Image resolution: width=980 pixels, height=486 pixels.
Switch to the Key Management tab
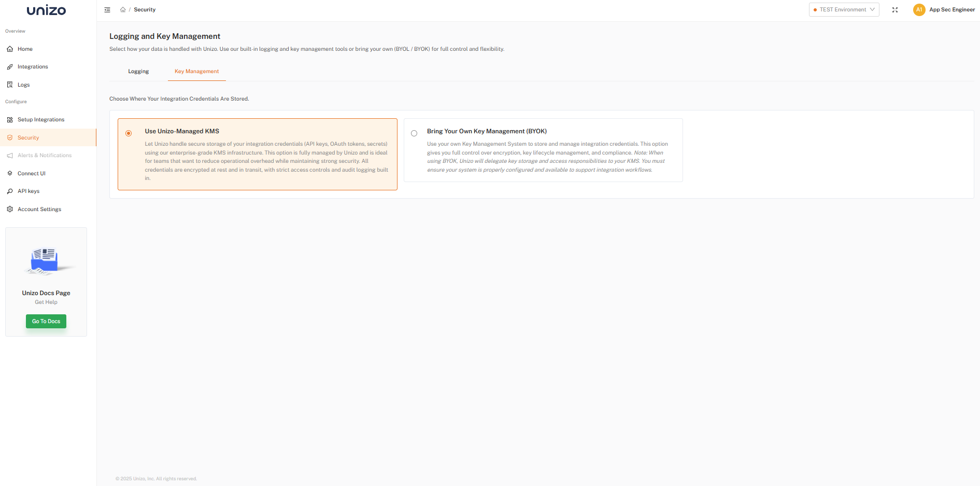click(197, 72)
